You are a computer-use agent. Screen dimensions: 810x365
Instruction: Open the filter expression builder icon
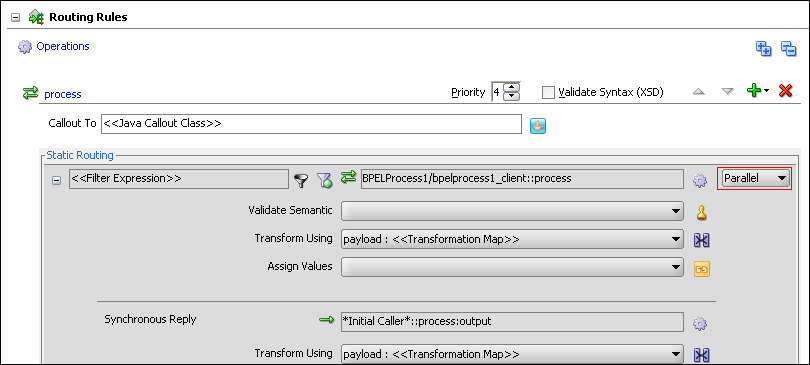click(x=301, y=180)
